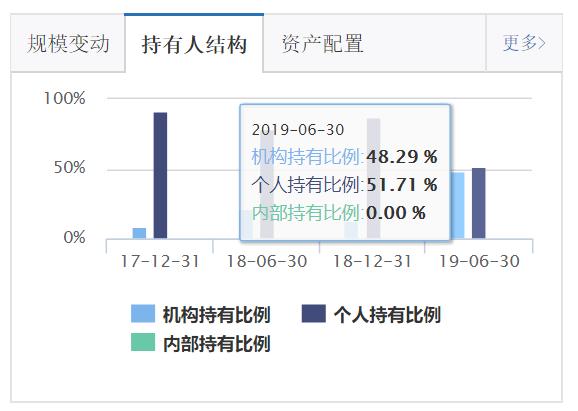This screenshot has height=411, width=578.
Task: Hide the 个人持有比例 series via legend label
Action: tap(387, 314)
